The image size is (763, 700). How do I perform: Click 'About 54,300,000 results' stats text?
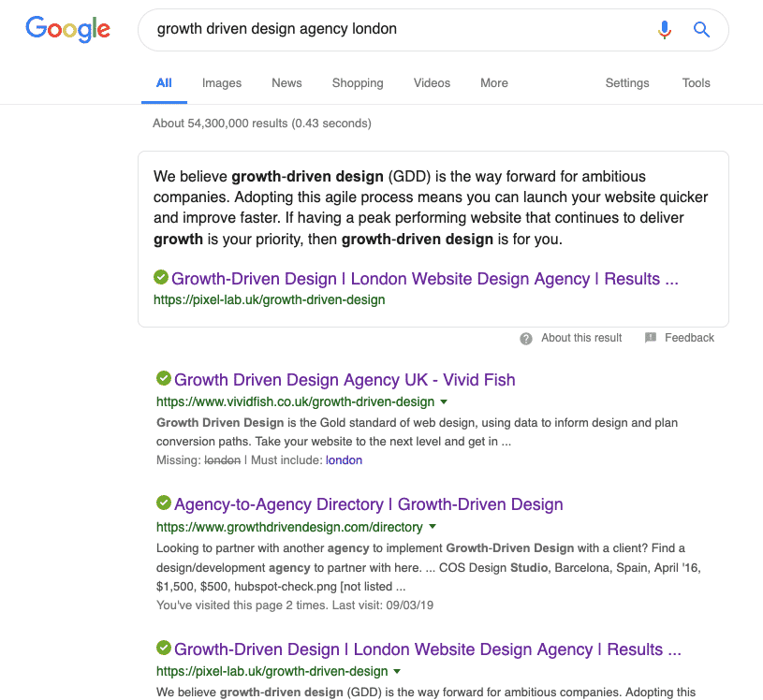click(262, 124)
